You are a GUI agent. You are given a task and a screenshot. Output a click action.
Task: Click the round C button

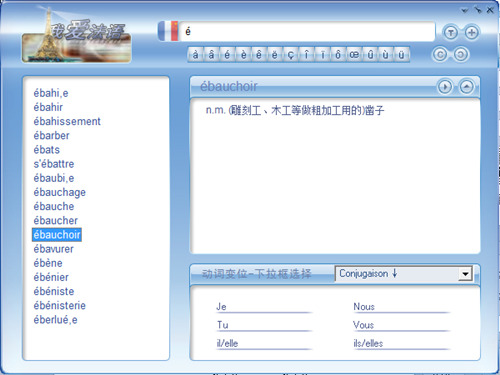click(440, 54)
